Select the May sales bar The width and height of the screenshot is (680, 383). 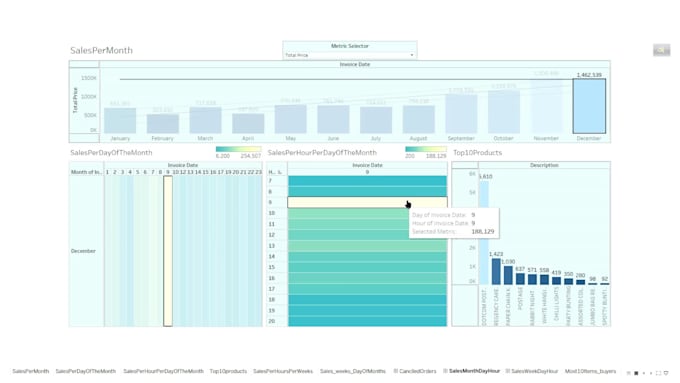[291, 119]
